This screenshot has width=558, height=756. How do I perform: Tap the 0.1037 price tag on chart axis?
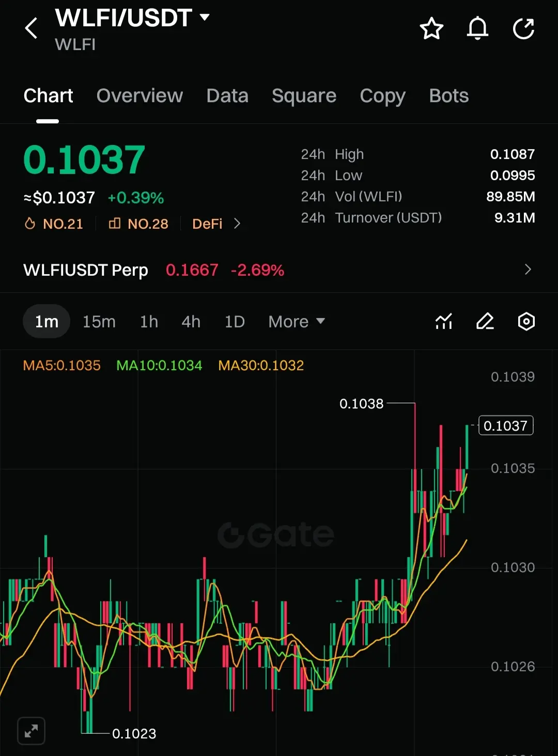click(x=506, y=426)
